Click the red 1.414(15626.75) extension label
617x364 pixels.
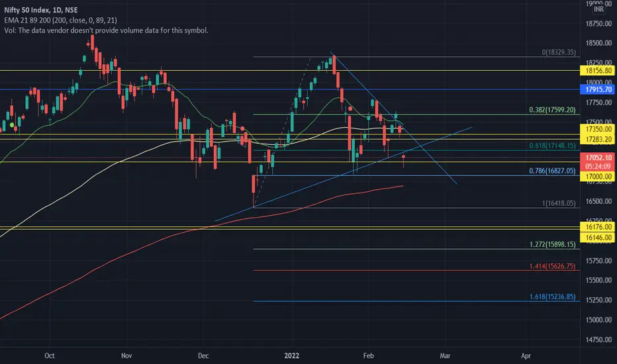552,267
